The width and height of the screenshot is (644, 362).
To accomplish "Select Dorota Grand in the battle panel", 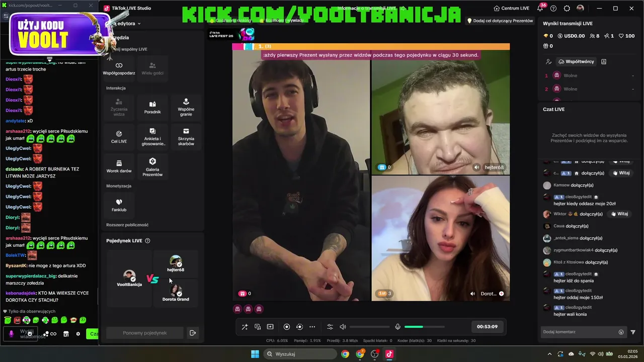I will point(176,293).
